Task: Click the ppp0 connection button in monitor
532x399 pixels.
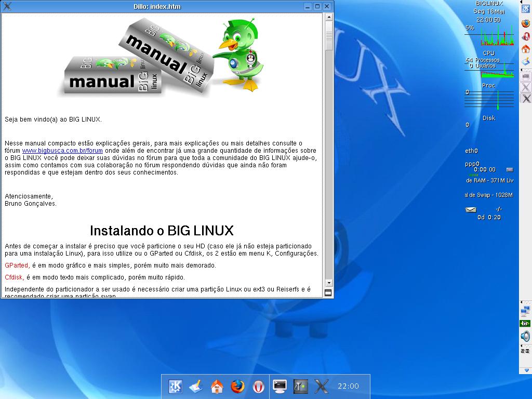Action: point(510,170)
